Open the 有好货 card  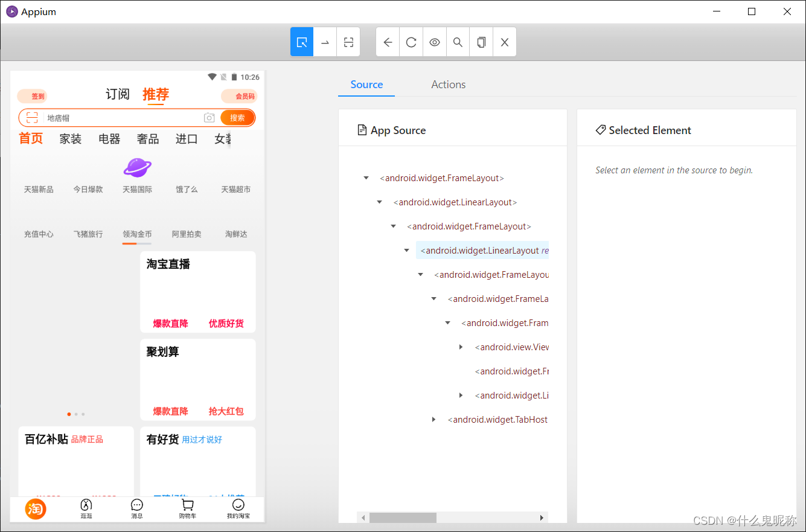click(x=198, y=461)
